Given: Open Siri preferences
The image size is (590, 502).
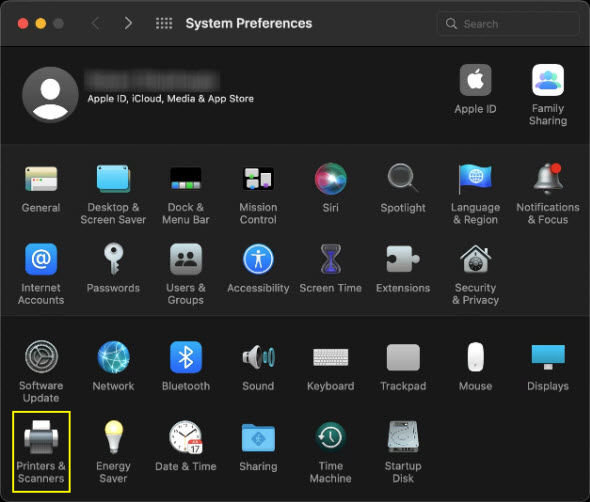Looking at the screenshot, I should coord(330,188).
